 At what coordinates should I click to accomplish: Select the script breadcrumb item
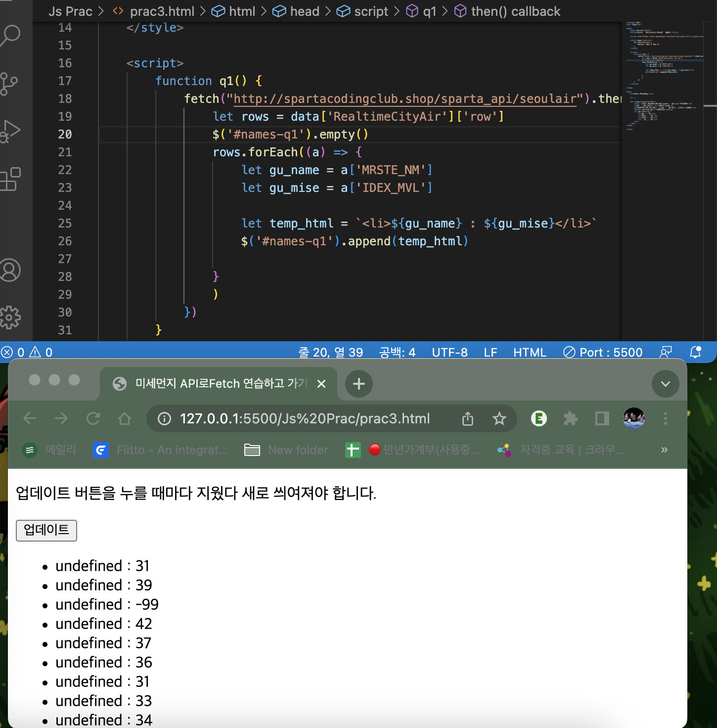[x=362, y=11]
